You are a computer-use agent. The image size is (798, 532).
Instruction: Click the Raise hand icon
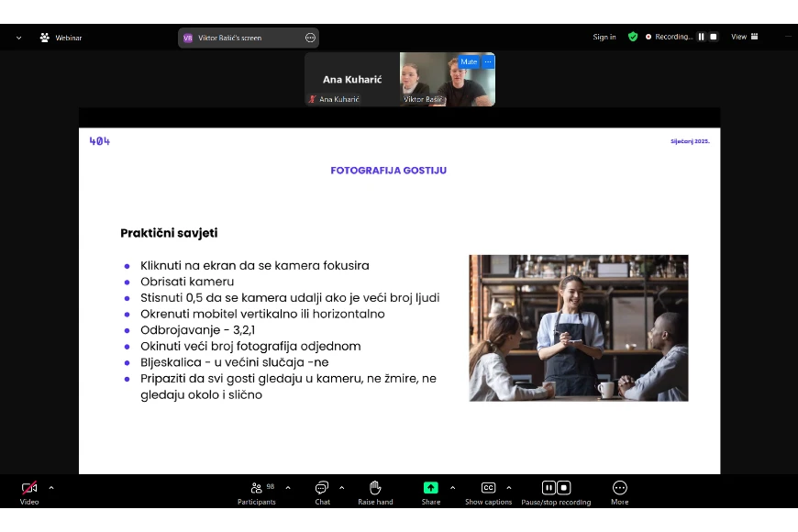tap(375, 489)
